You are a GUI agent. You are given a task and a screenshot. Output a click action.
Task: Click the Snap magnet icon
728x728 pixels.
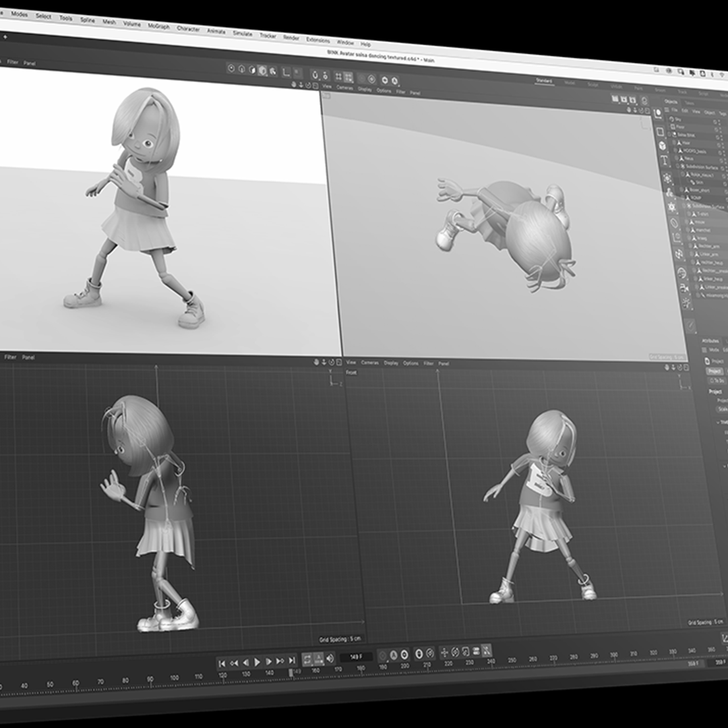tap(315, 74)
